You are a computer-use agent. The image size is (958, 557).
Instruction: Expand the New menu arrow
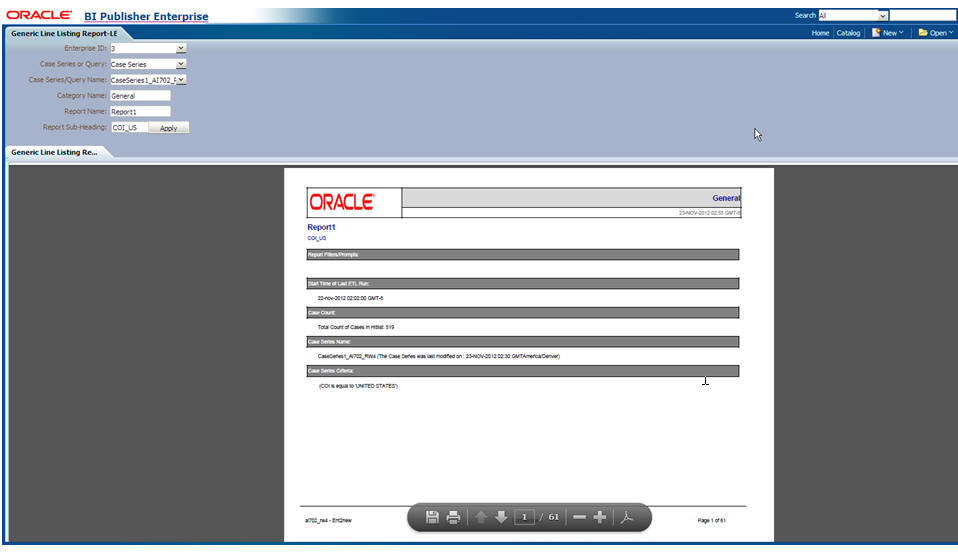tap(901, 32)
